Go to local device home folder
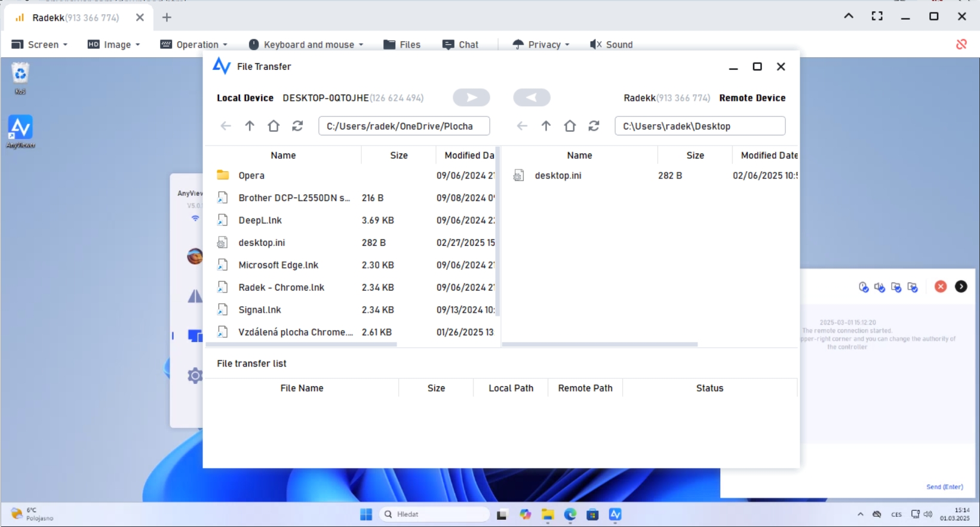This screenshot has width=980, height=527. tap(274, 126)
